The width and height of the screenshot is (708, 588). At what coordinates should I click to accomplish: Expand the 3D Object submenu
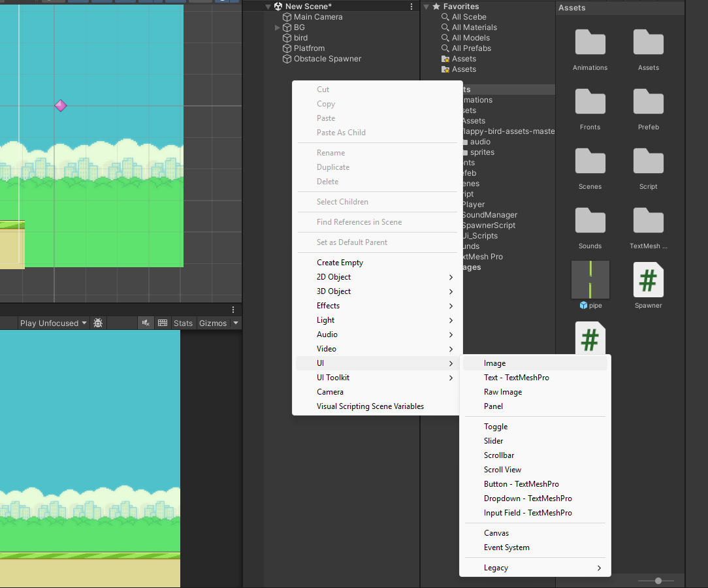tap(377, 291)
